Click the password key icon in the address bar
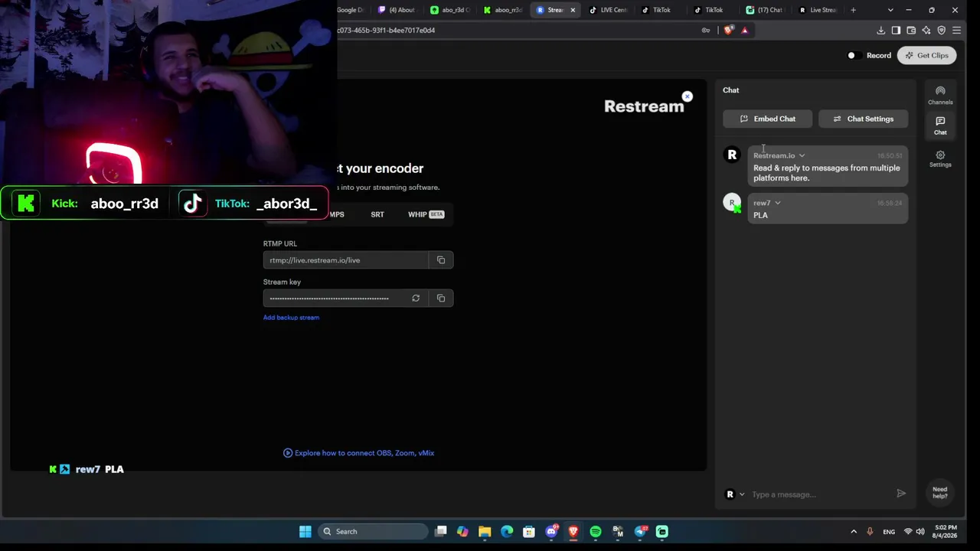Image resolution: width=980 pixels, height=551 pixels. pos(706,30)
